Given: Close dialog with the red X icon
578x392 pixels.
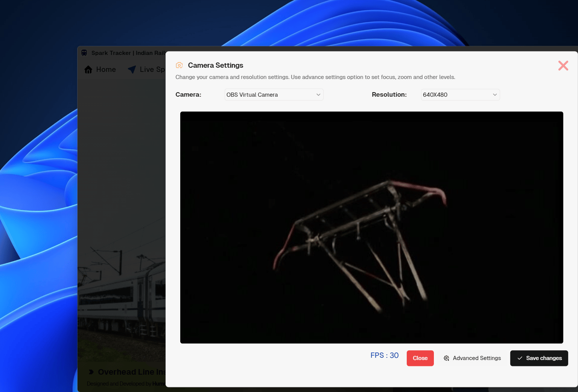Looking at the screenshot, I should tap(563, 65).
